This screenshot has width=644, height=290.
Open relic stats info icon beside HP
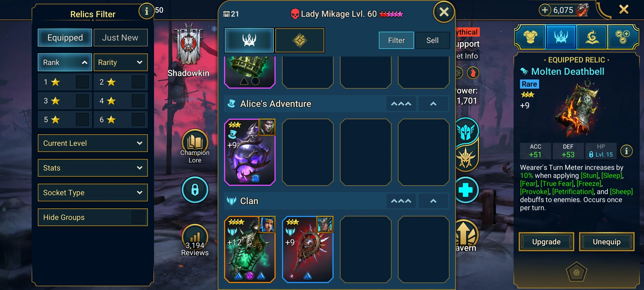pyautogui.click(x=626, y=151)
